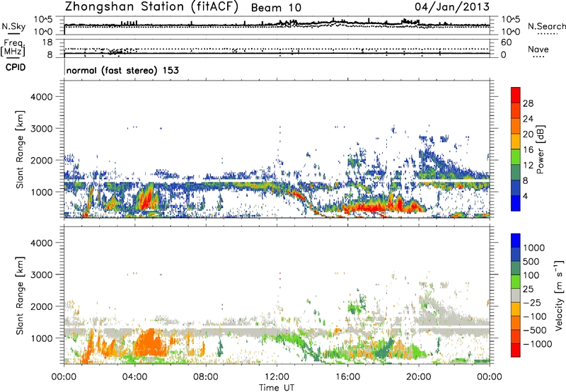Click the 'Beam 10' label
Screen dimensions: 566x392
point(276,8)
